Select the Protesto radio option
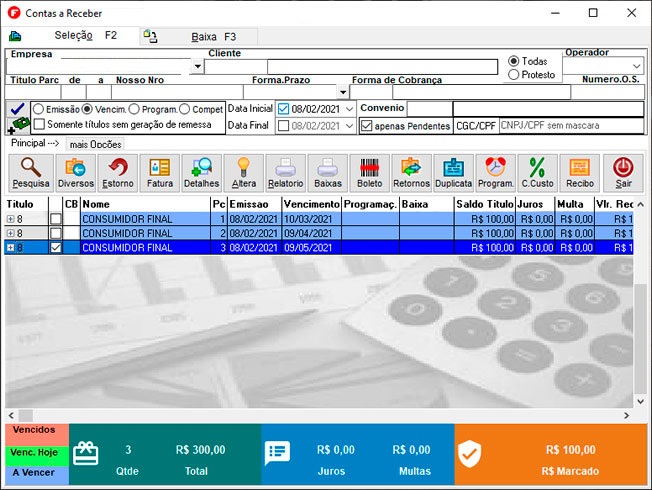 515,74
